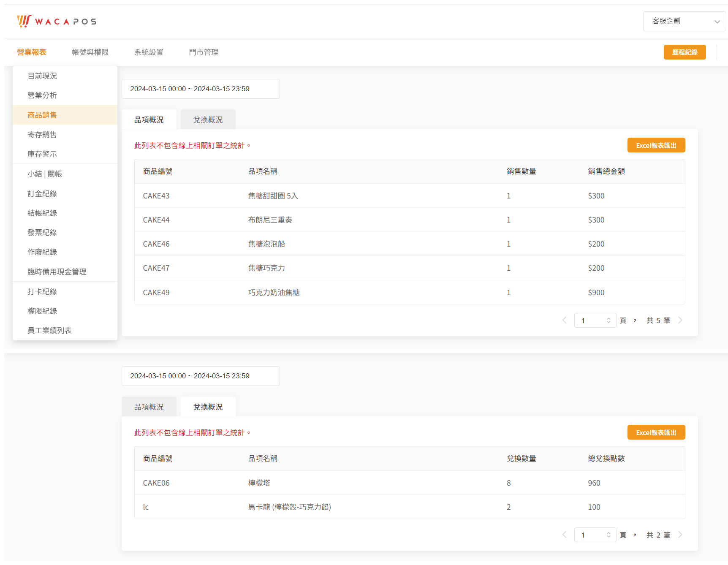Open the 帳號與權限 menu
This screenshot has width=728, height=565.
point(90,52)
